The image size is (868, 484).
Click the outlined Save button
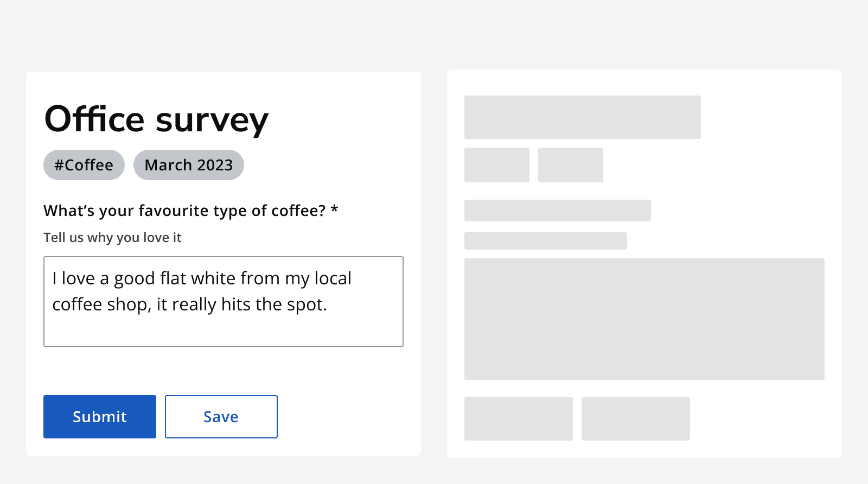(x=221, y=417)
